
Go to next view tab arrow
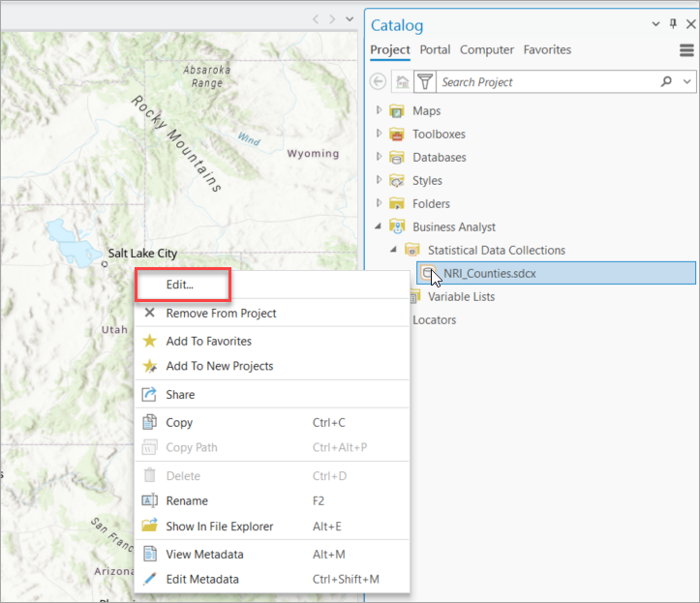332,19
